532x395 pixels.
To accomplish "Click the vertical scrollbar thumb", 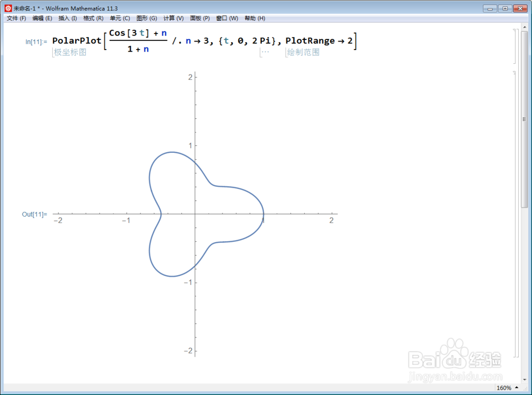I will tap(525, 119).
